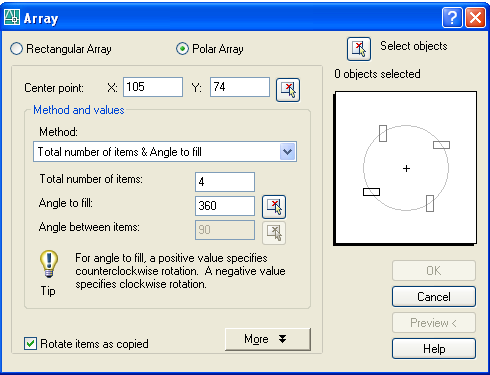
Task: Pick center point with the pick button
Action: [288, 90]
